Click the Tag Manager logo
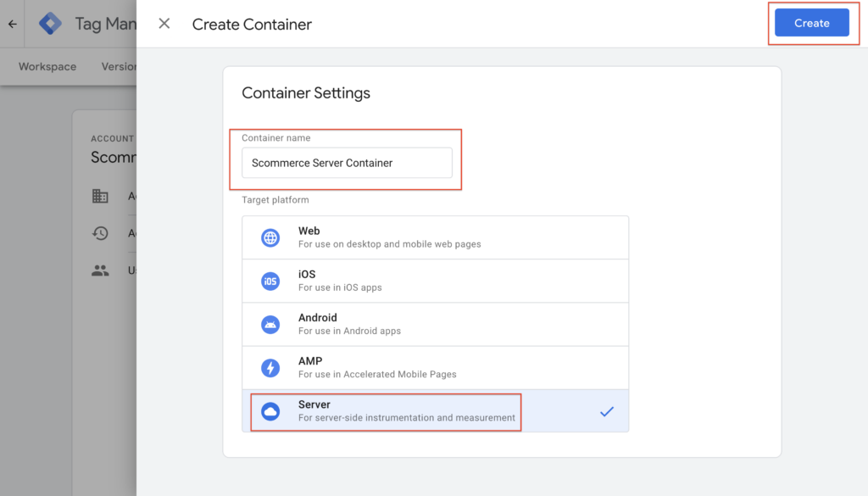 (51, 24)
